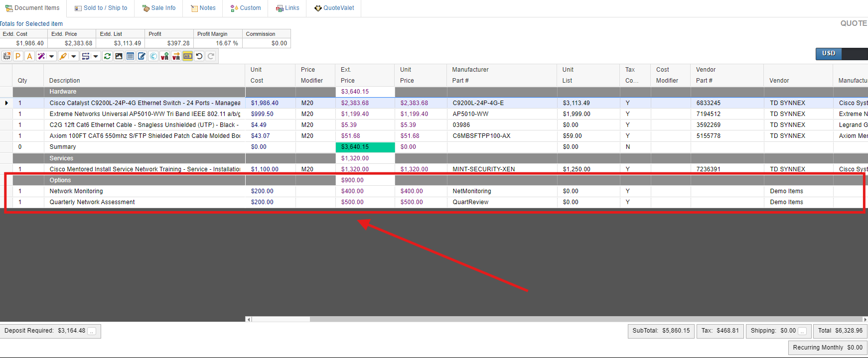Click the green refresh arrows icon
The width and height of the screenshot is (868, 358).
pyautogui.click(x=107, y=56)
